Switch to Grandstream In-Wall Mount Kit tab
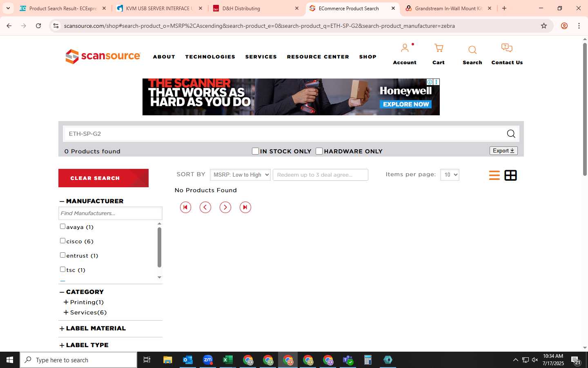 (x=448, y=8)
